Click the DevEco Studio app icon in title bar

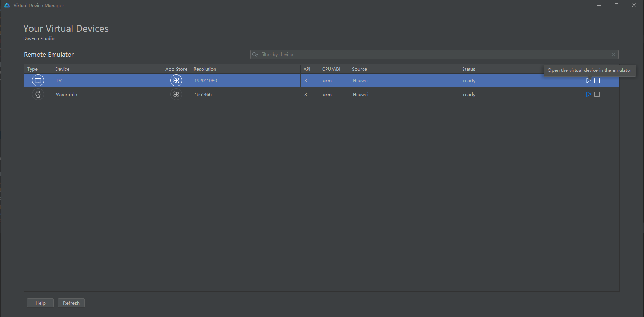[7, 5]
